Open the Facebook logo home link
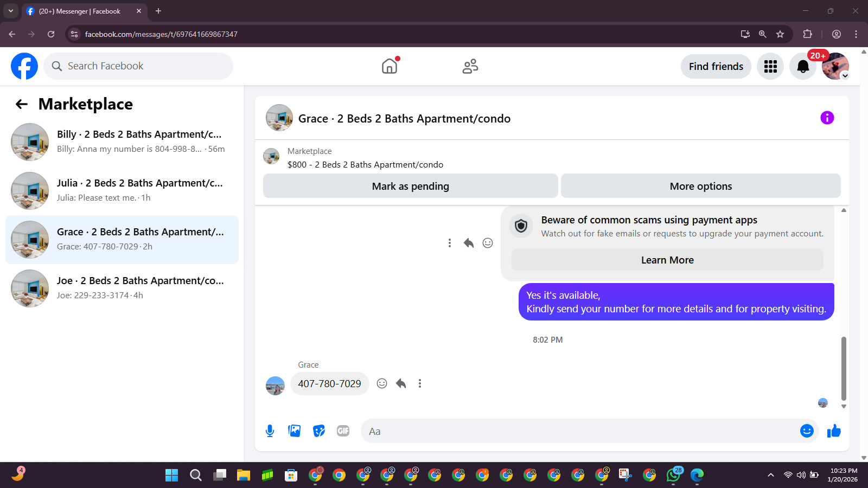868x488 pixels. (24, 66)
